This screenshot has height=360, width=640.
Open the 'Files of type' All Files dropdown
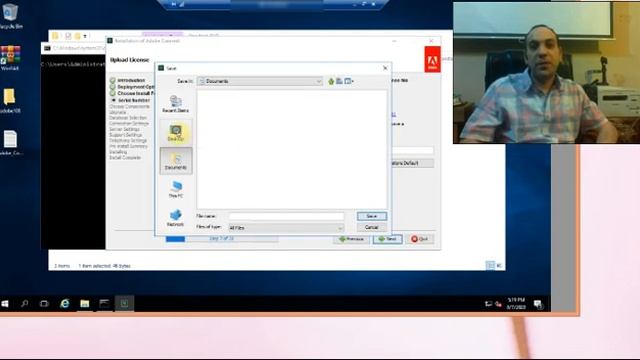(286, 227)
